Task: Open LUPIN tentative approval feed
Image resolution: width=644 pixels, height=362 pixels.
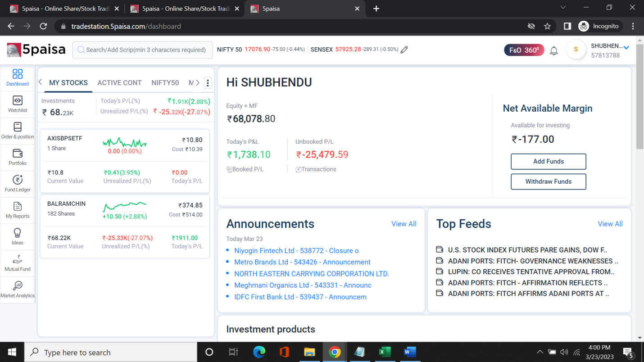Action: [531, 271]
